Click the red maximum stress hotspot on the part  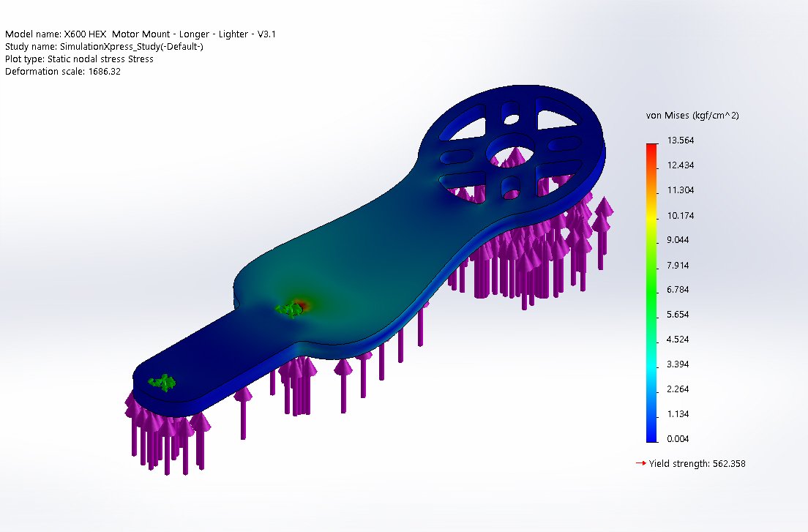click(303, 304)
